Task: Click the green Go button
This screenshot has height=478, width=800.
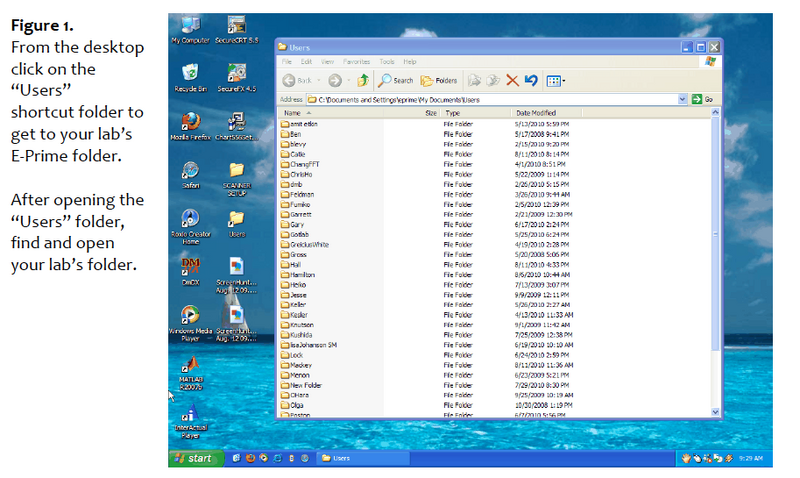Action: tap(703, 99)
